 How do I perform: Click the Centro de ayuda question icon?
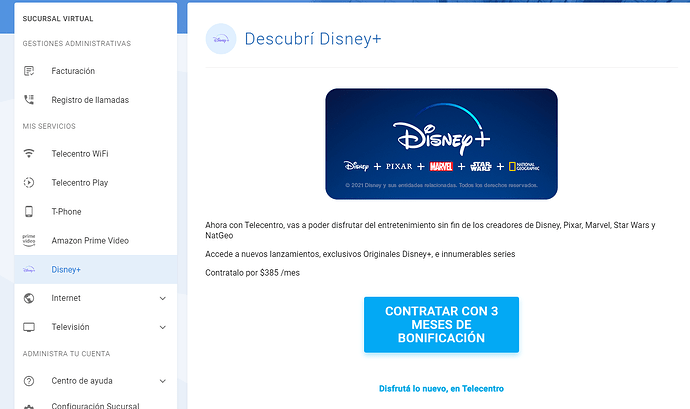29,381
